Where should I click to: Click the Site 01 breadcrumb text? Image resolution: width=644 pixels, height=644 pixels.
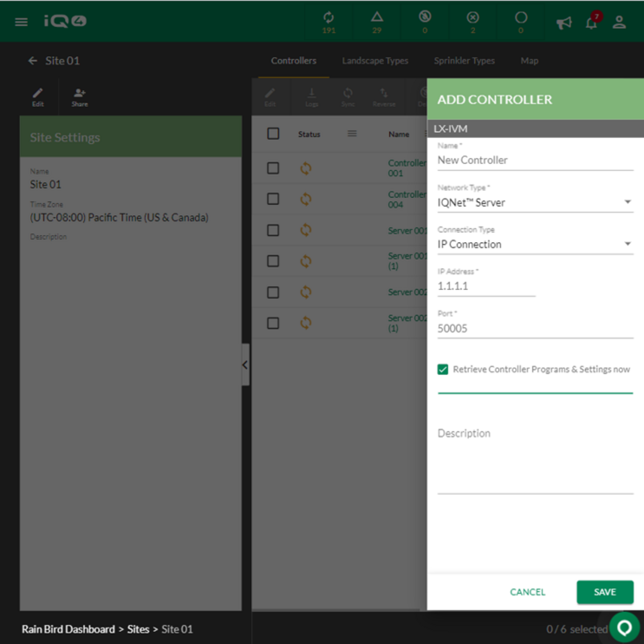(x=177, y=629)
